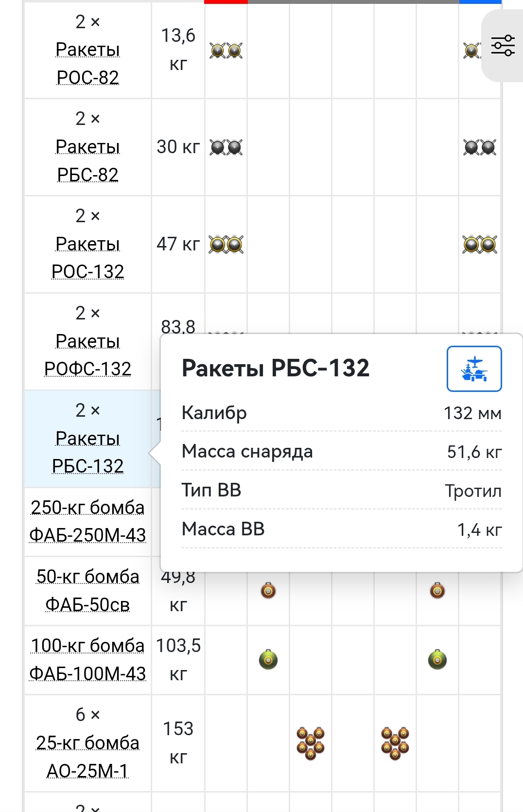Click the left bomb icon in the ФАБ-50св row
This screenshot has width=523, height=812.
click(268, 591)
